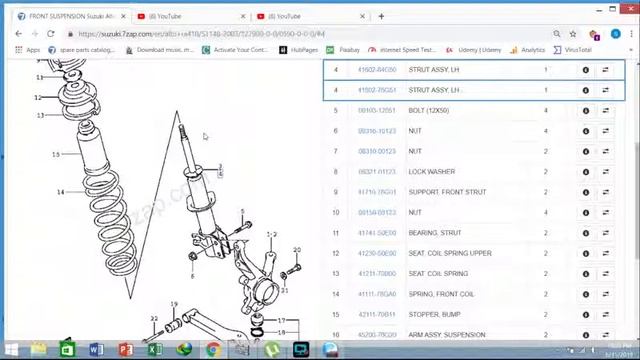Click diagram callout number 15
The width and height of the screenshot is (640, 360).
pyautogui.click(x=56, y=154)
